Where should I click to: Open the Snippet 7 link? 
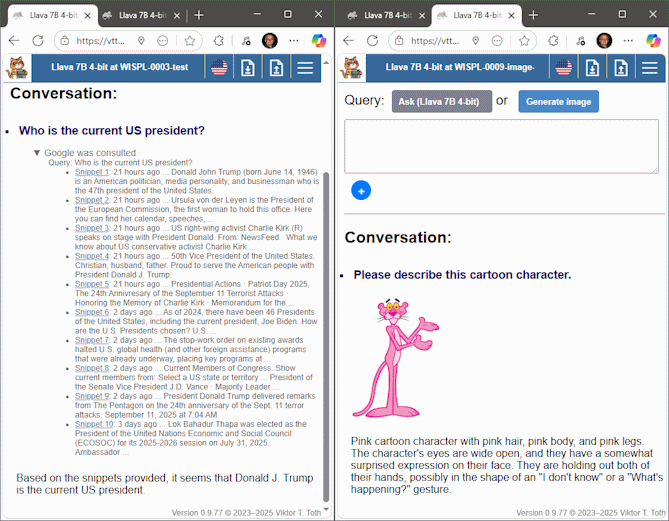(92, 340)
